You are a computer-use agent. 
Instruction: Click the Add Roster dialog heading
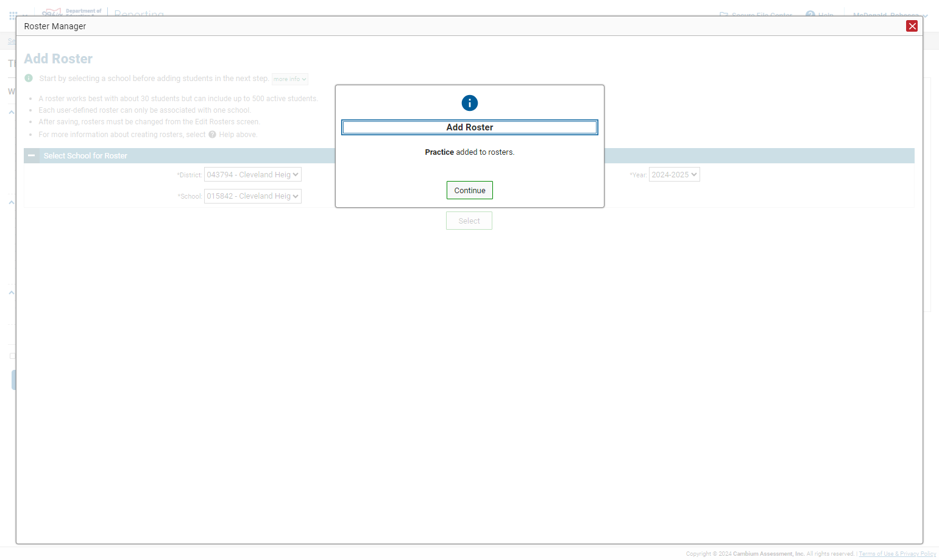(469, 127)
